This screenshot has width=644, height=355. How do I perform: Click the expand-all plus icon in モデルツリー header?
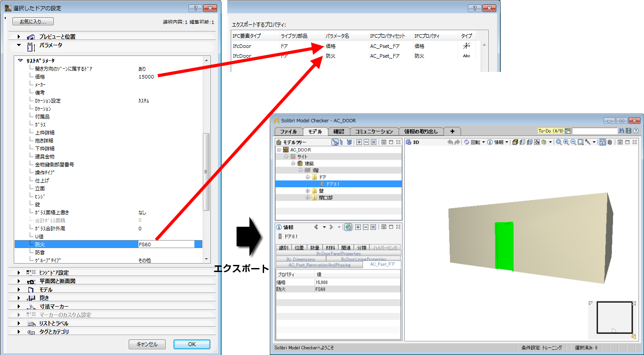(359, 142)
